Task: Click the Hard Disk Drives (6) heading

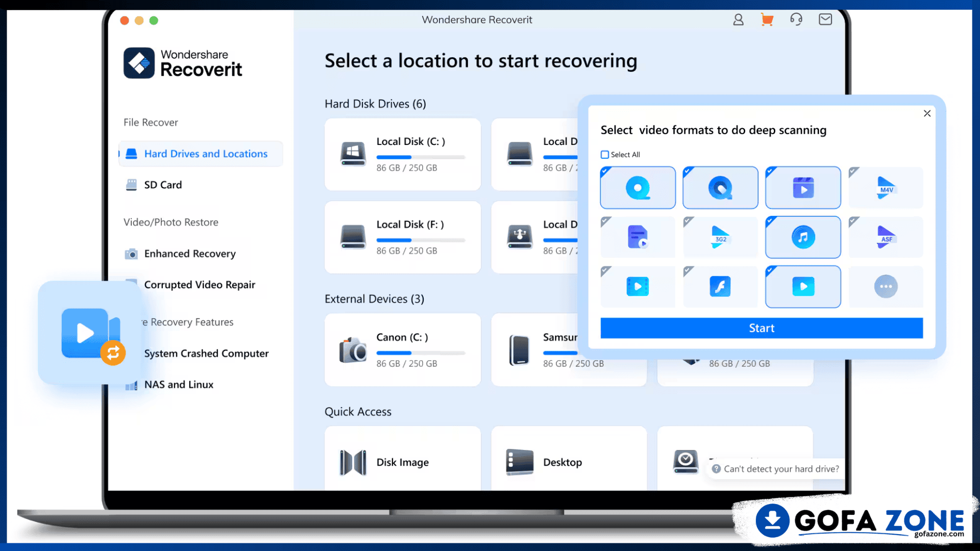Action: 375,104
